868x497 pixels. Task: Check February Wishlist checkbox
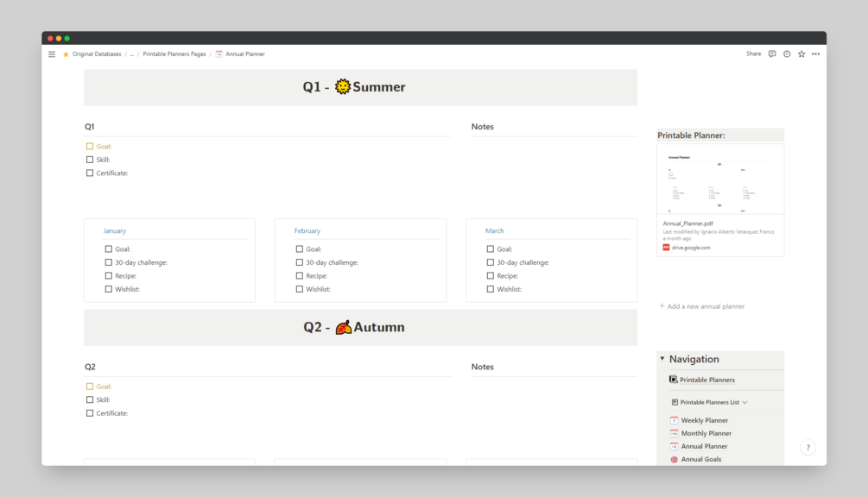pos(300,289)
